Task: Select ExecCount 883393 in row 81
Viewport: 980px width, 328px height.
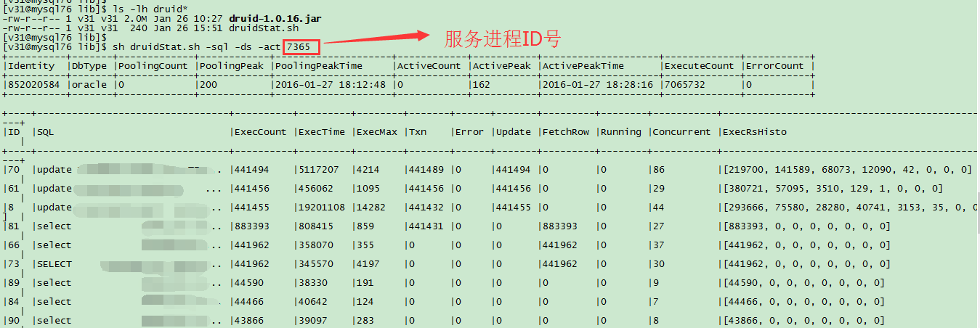Action: click(251, 226)
